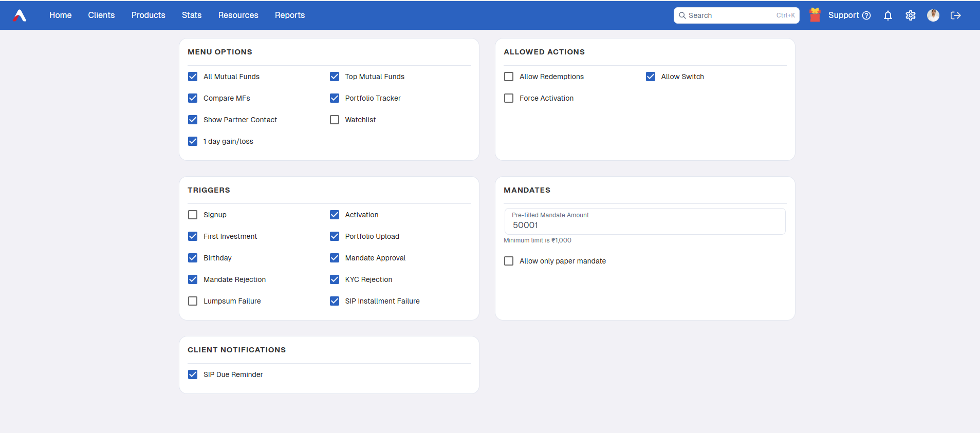Screen dimensions: 980x433
Task: Toggle Portfolio Upload trigger
Action: 335,236
